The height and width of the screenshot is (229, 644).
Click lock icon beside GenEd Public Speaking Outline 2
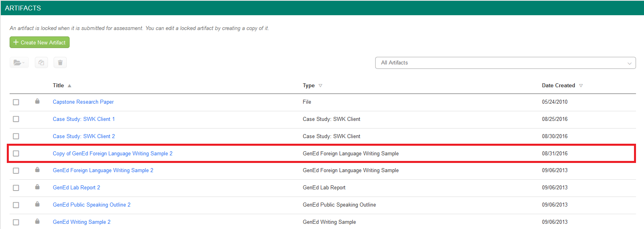point(37,204)
